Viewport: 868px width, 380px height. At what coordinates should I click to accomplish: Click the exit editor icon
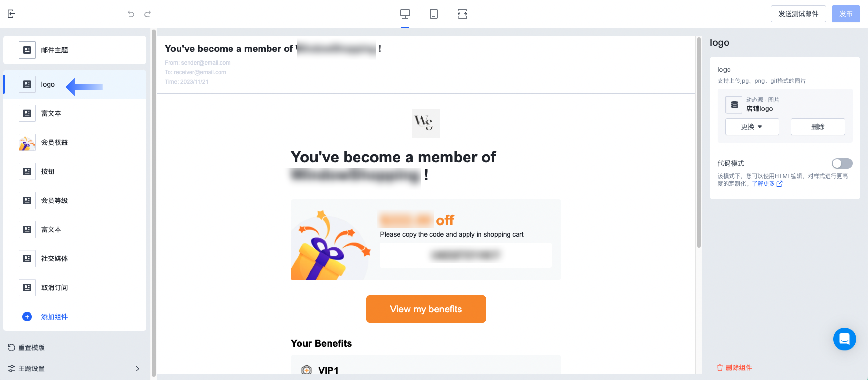point(11,14)
